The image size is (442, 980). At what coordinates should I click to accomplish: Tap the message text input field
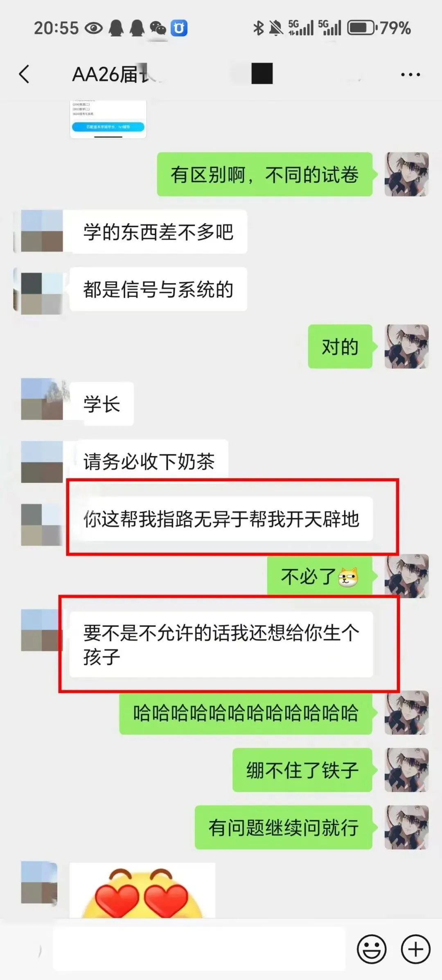[x=199, y=949]
